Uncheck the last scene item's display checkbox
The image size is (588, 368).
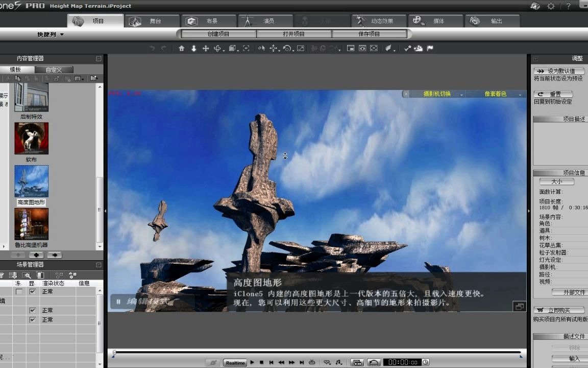point(33,319)
